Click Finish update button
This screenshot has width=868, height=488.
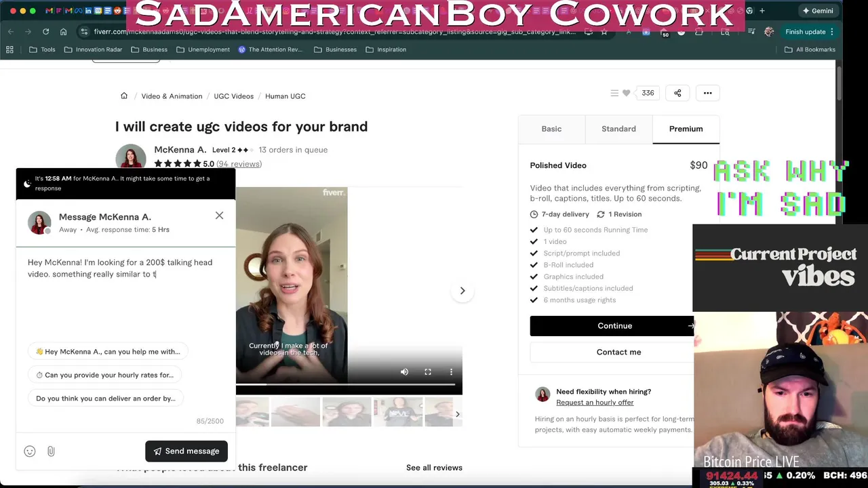tap(805, 32)
